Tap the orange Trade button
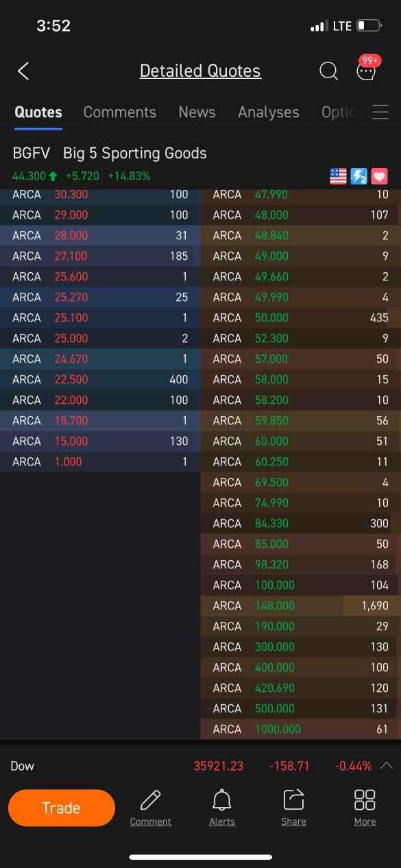This screenshot has width=401, height=868. click(62, 808)
